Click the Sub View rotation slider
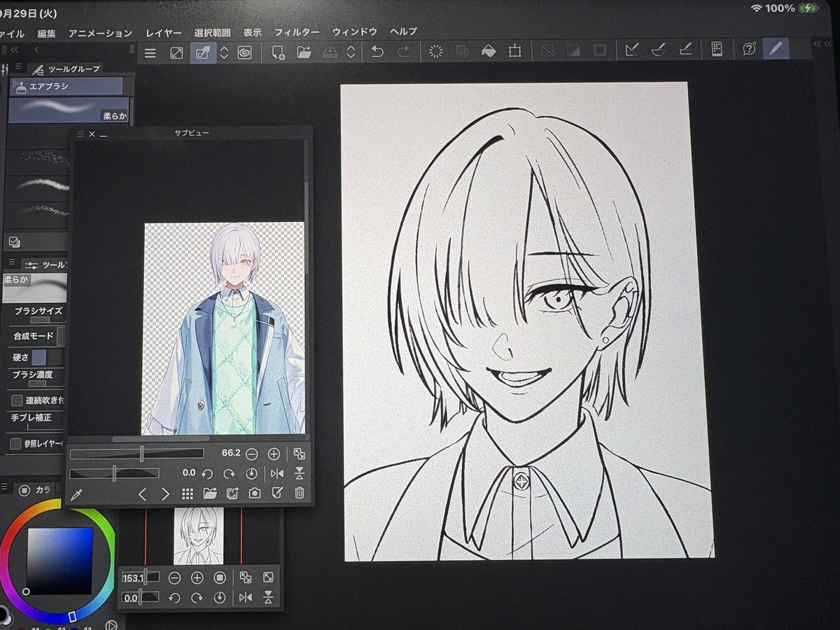This screenshot has height=630, width=840. click(x=115, y=474)
